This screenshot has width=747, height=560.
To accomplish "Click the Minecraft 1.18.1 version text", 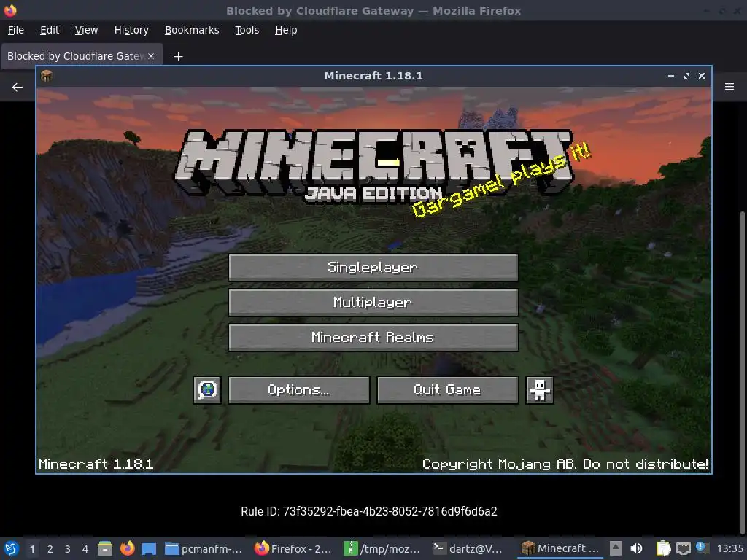I will 96,464.
